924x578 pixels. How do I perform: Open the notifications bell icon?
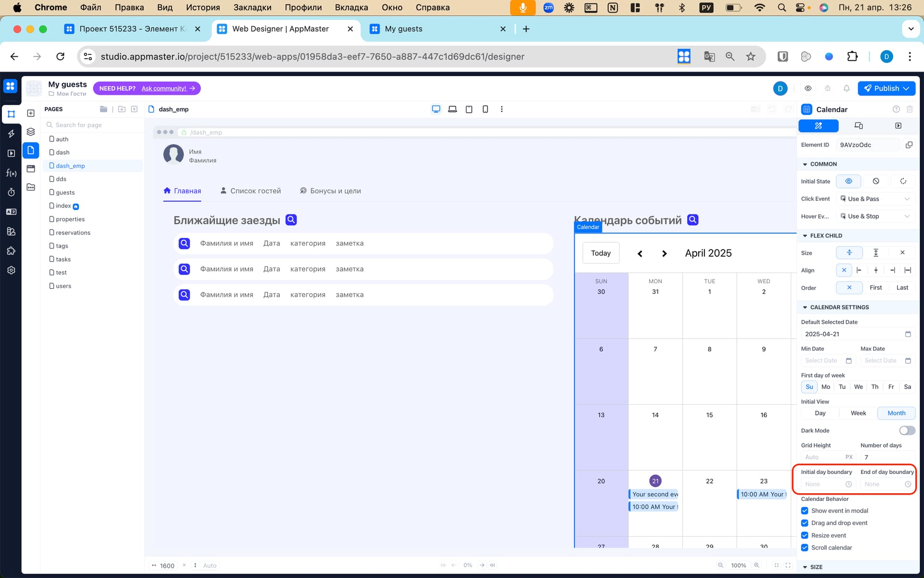pyautogui.click(x=847, y=89)
